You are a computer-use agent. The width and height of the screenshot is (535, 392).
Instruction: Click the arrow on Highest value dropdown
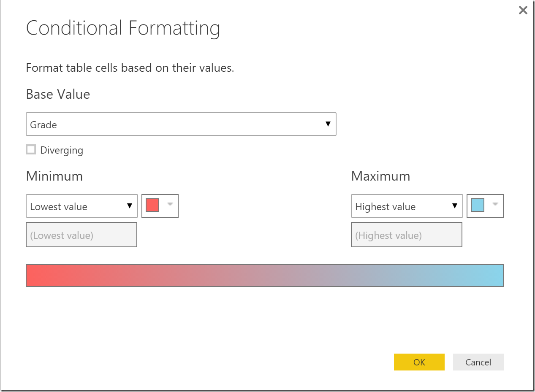tap(455, 206)
